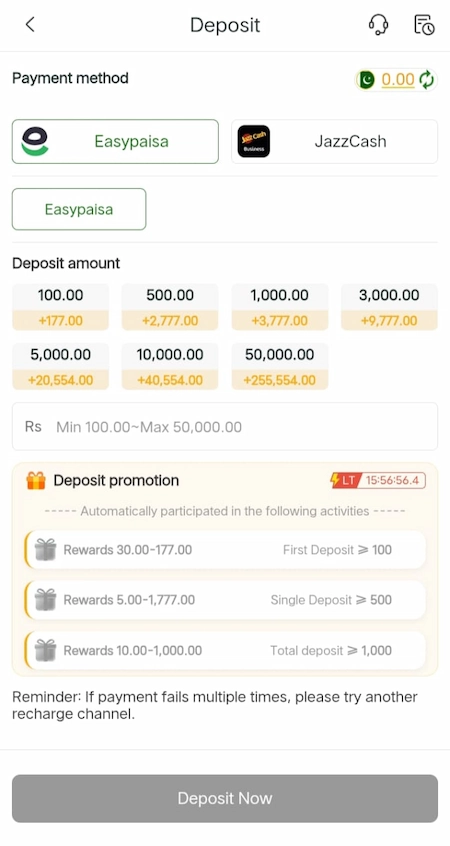Select Easypaisa payment method
The height and width of the screenshot is (846, 450).
click(115, 141)
